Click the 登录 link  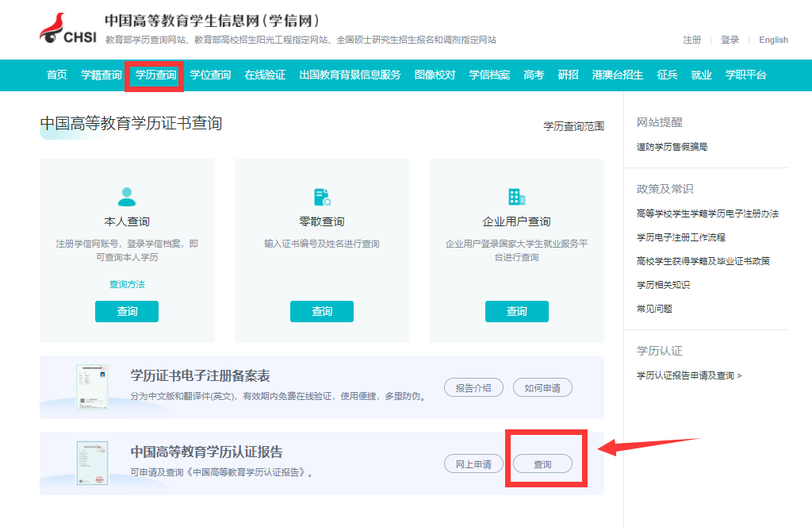pos(730,40)
